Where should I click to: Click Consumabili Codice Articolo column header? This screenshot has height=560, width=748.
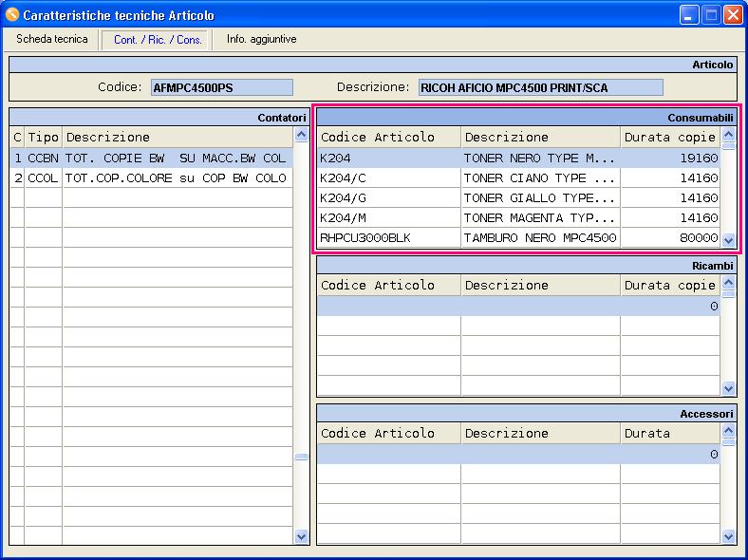(389, 138)
